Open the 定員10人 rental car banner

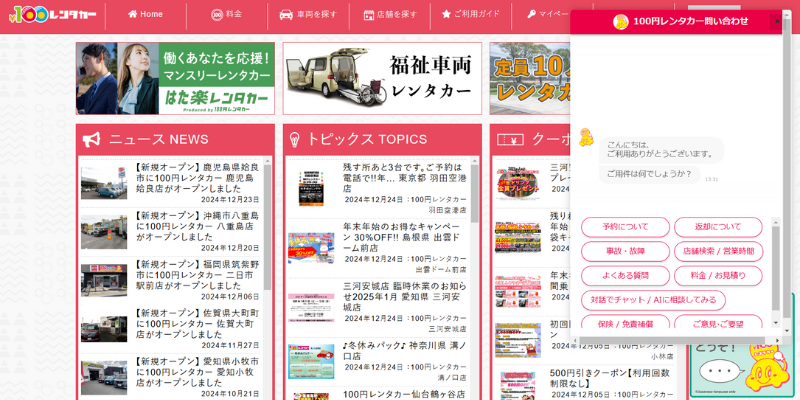(x=530, y=79)
